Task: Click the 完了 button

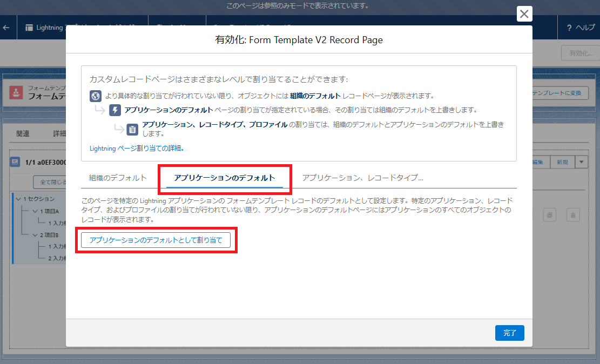Action: pos(510,333)
